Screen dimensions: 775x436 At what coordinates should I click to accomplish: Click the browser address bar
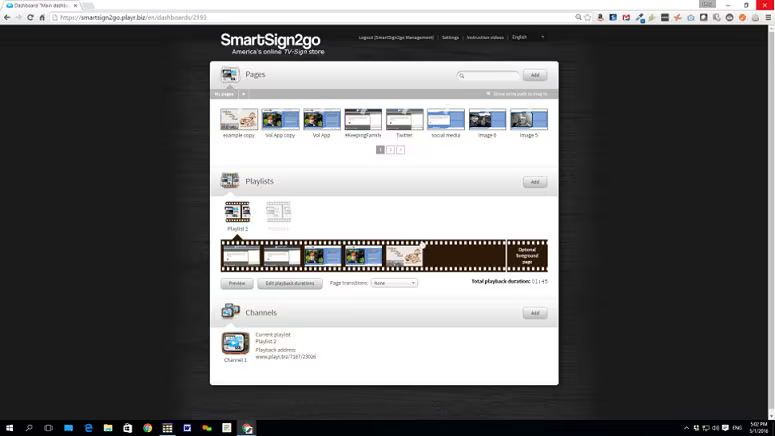pos(311,17)
